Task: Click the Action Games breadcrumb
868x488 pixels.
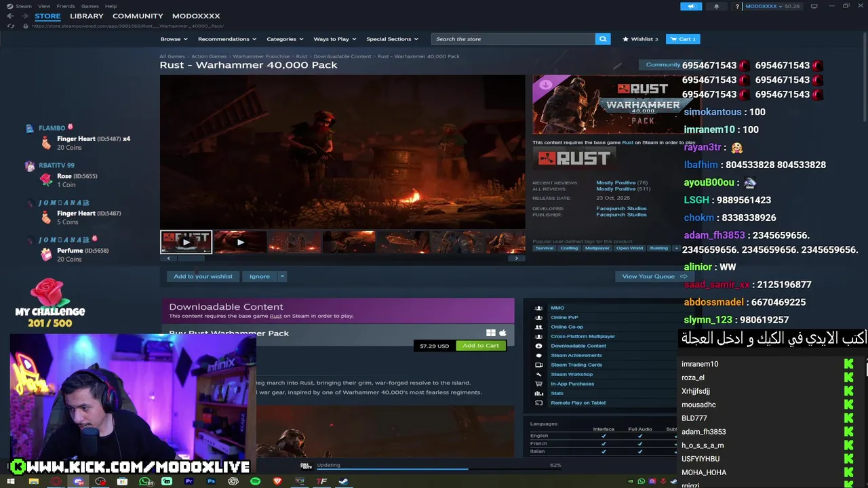Action: point(209,56)
